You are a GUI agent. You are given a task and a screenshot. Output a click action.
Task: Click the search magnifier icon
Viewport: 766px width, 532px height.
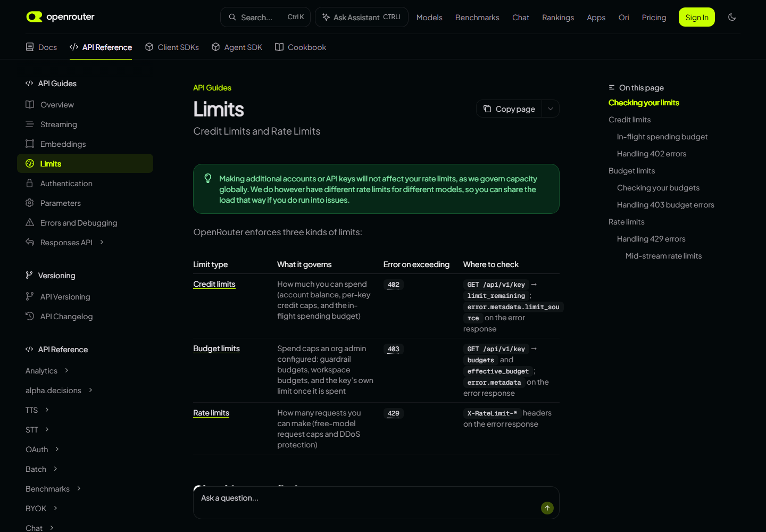click(232, 17)
